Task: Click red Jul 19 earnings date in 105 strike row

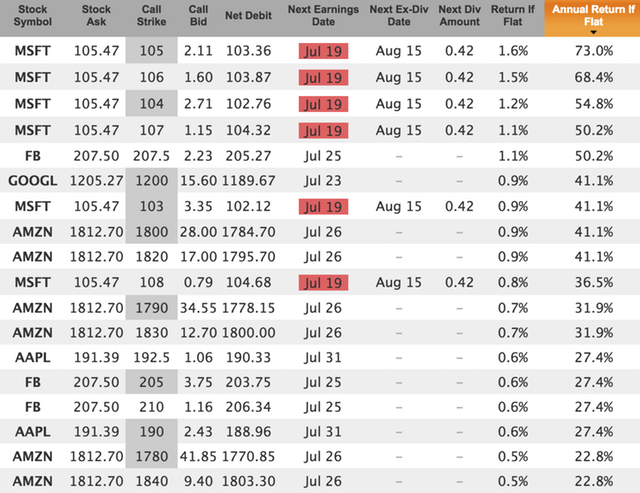Action: tap(323, 51)
